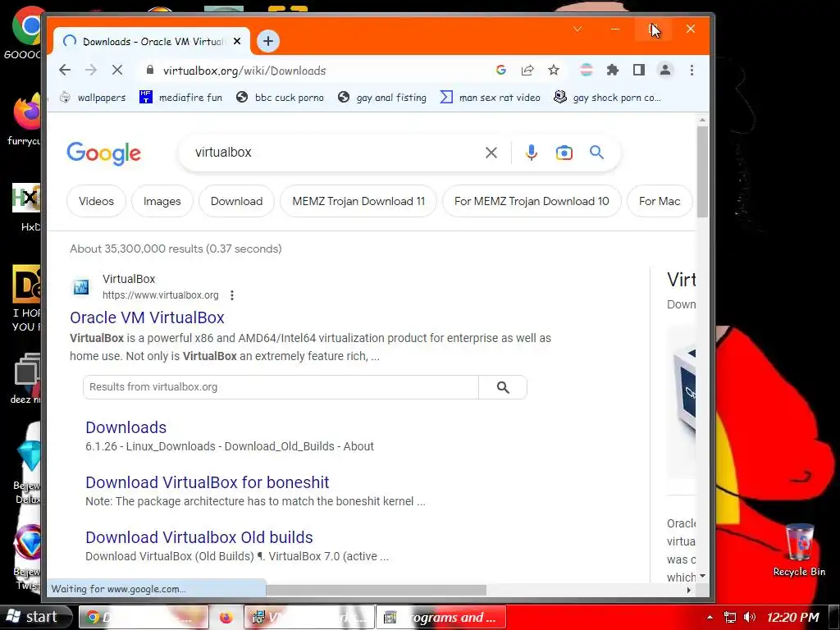Show hidden tray icons arrow

pyautogui.click(x=710, y=618)
